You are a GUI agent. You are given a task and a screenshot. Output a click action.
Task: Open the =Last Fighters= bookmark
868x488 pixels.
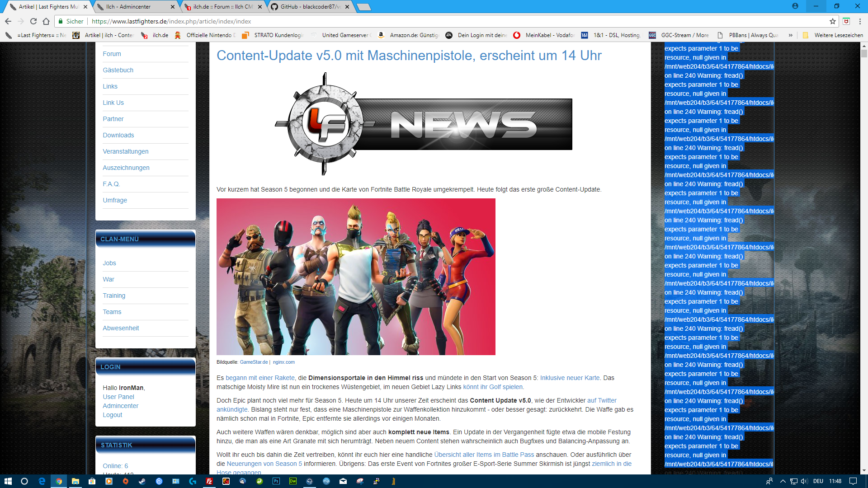coord(36,35)
